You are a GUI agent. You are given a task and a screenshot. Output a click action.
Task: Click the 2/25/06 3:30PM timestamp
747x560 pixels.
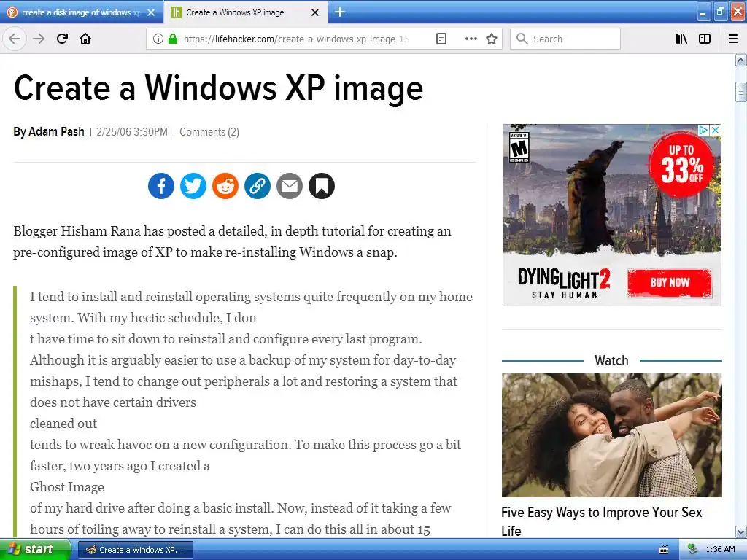(x=132, y=132)
